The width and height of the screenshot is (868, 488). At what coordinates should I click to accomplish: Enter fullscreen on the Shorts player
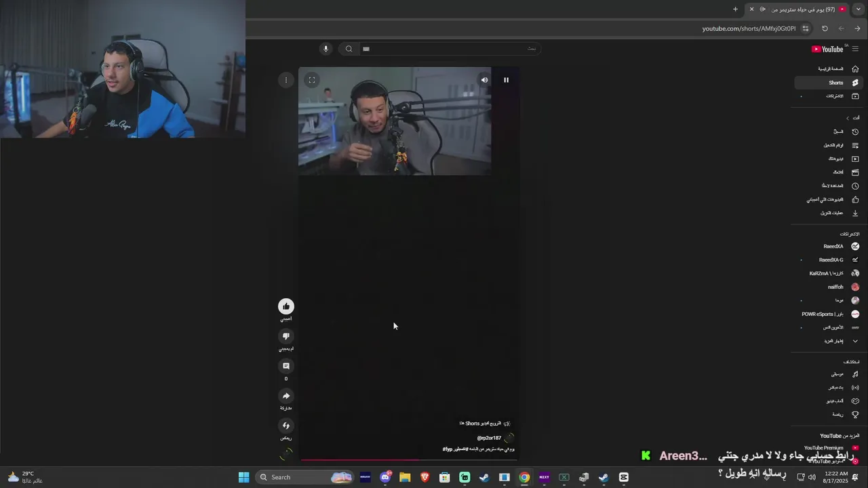pyautogui.click(x=312, y=80)
